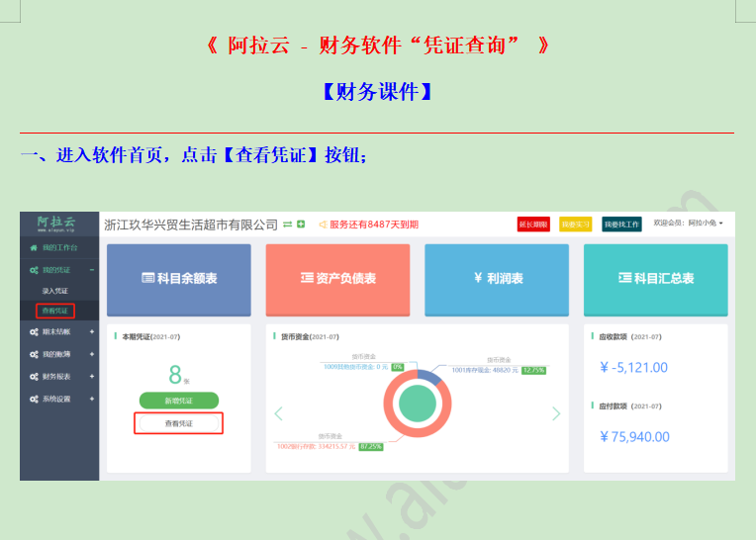
Task: Click the heading 一、进入软件首页，点击【查看凭证】按钮
Action: pyautogui.click(x=194, y=155)
